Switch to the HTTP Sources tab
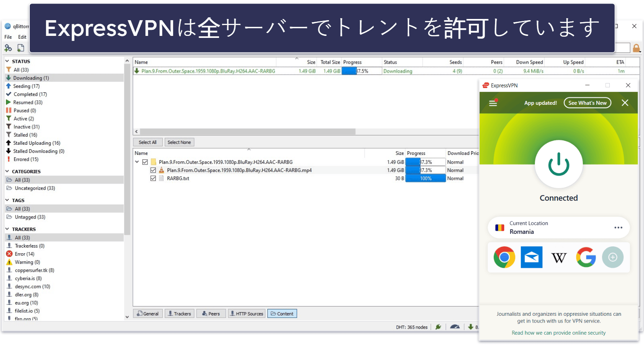Image resolution: width=644 pixels, height=346 pixels. [x=246, y=313]
